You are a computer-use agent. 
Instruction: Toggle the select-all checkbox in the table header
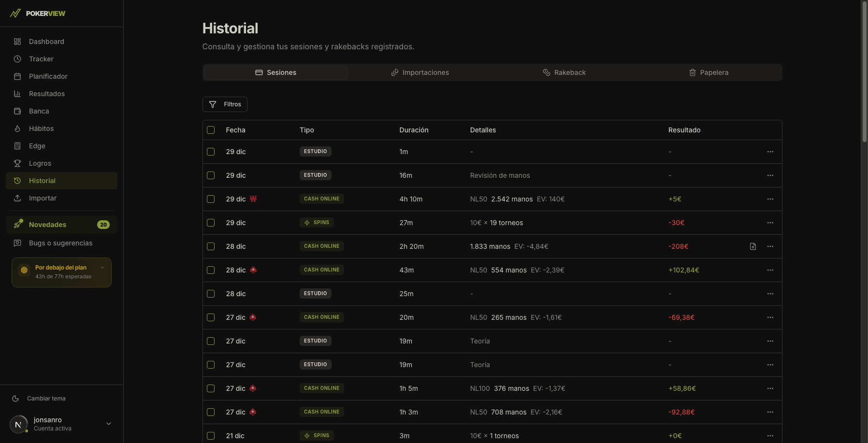pos(211,130)
